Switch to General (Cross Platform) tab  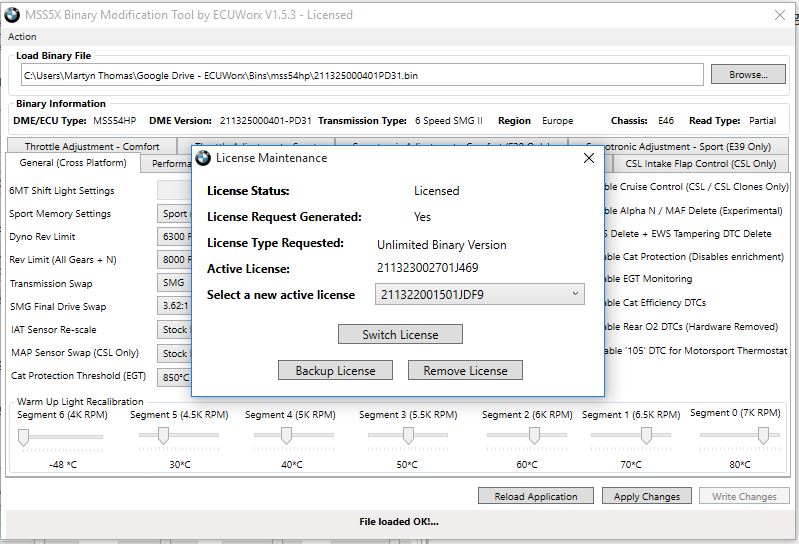[72, 163]
